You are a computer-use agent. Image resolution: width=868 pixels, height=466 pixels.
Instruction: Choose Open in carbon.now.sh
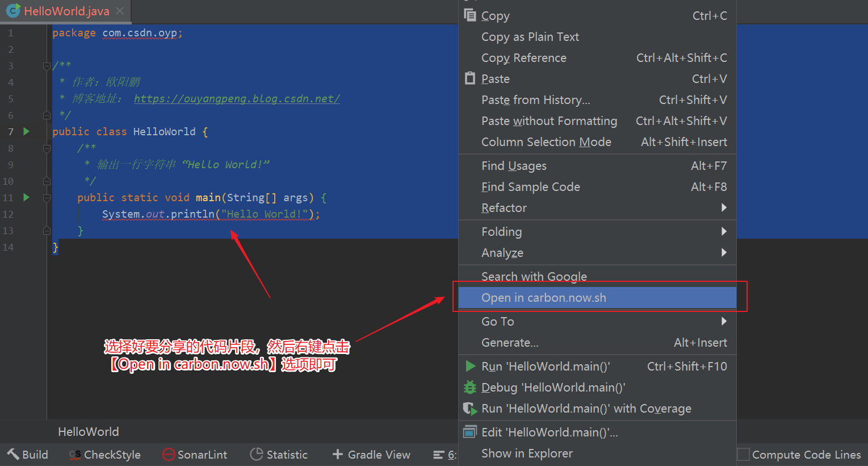coord(597,298)
